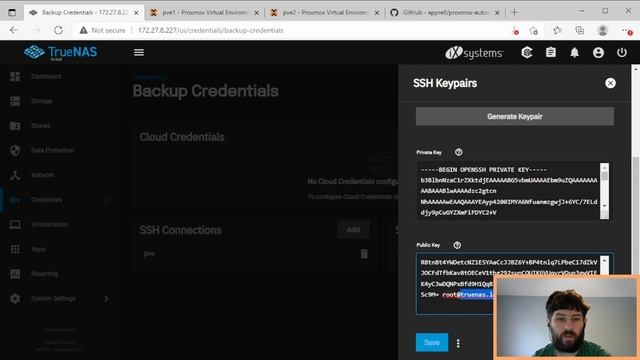The height and width of the screenshot is (360, 640).
Task: Delete the pve SSH connection
Action: 364,254
